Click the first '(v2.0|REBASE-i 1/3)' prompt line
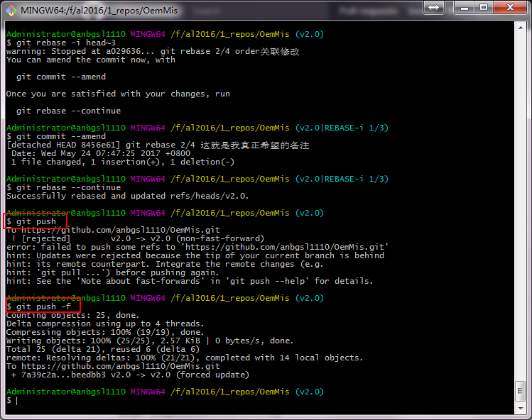532x420 pixels. [197, 128]
